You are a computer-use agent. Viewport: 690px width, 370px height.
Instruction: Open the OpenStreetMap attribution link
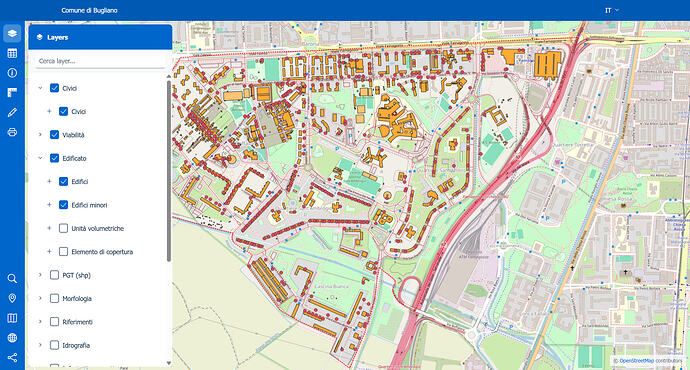(636, 361)
